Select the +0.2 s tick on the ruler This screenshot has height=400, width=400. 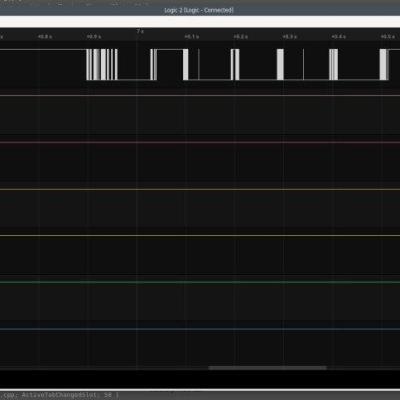(241, 37)
